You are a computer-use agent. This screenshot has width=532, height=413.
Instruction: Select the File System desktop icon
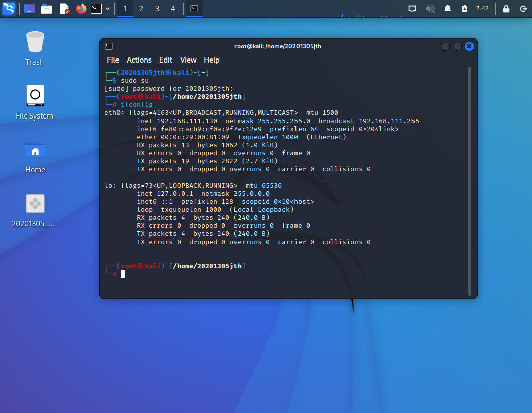tap(35, 102)
